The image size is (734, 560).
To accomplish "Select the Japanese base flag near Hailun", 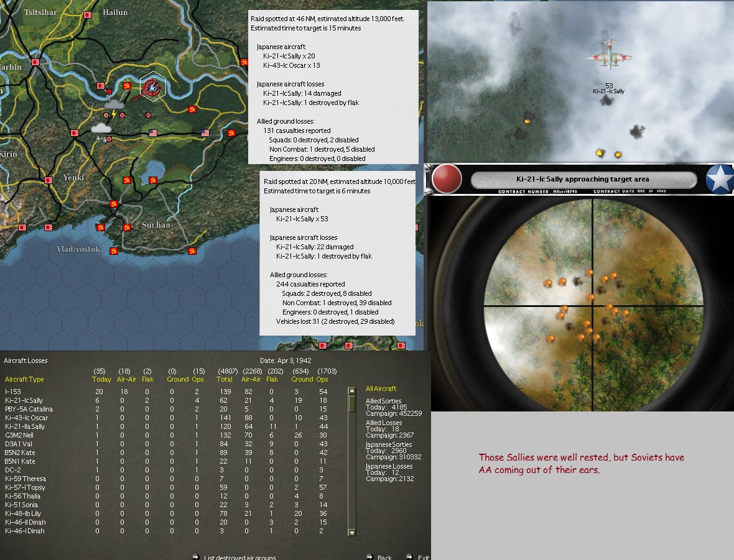I will (87, 15).
